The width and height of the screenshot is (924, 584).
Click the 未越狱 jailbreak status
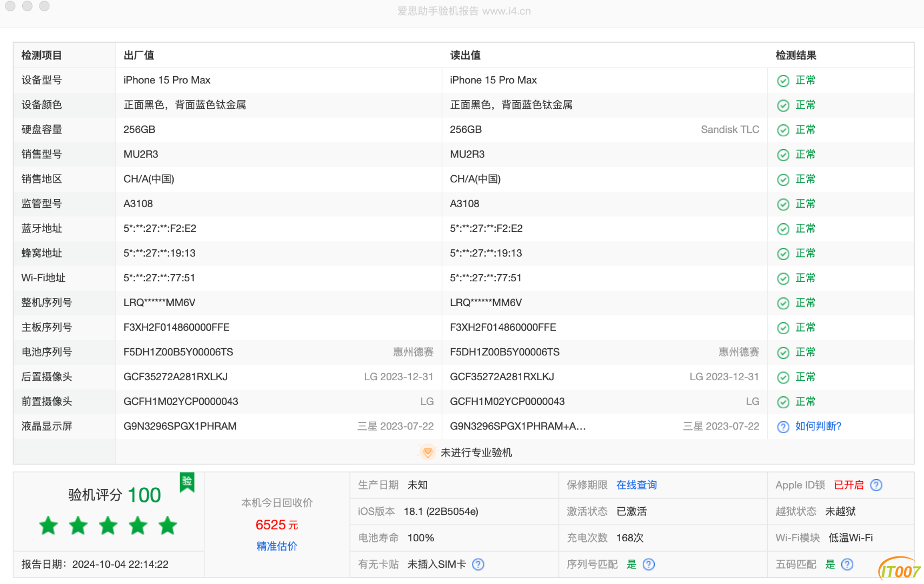840,512
